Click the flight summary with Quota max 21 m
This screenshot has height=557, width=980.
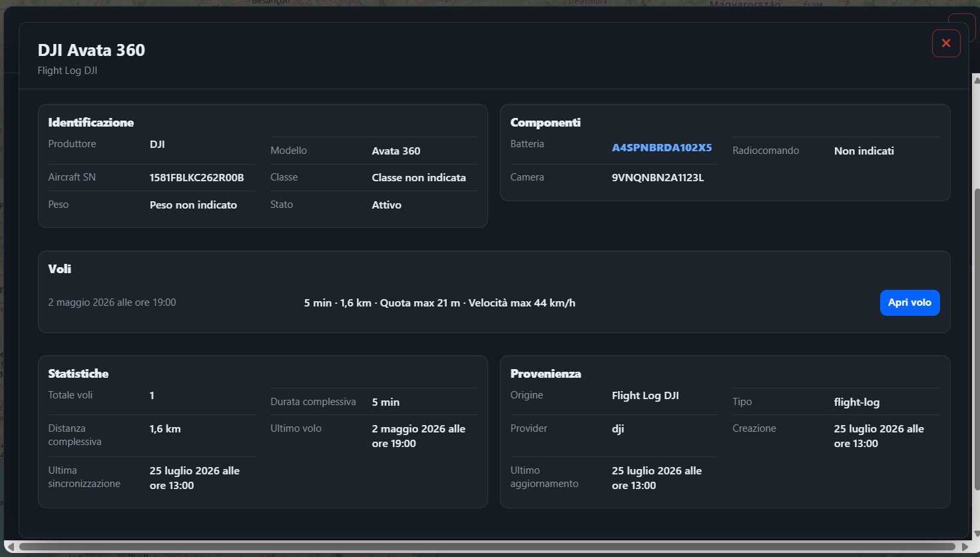point(440,303)
